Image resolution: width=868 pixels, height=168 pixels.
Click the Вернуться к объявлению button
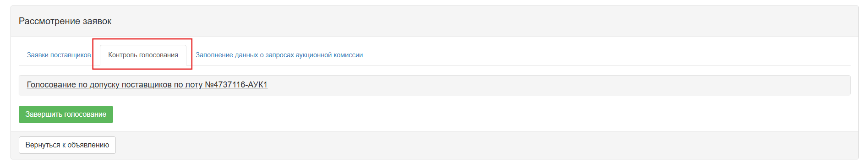pyautogui.click(x=67, y=145)
